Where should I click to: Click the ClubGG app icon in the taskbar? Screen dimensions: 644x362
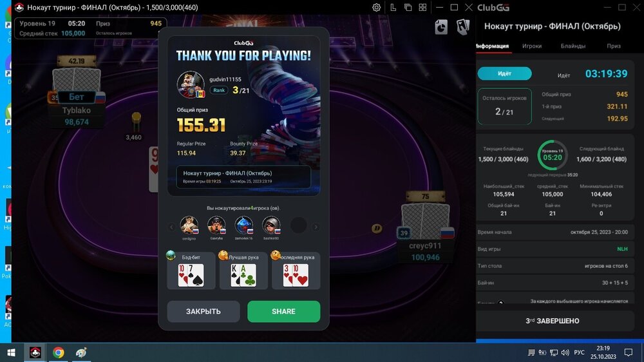pyautogui.click(x=35, y=352)
